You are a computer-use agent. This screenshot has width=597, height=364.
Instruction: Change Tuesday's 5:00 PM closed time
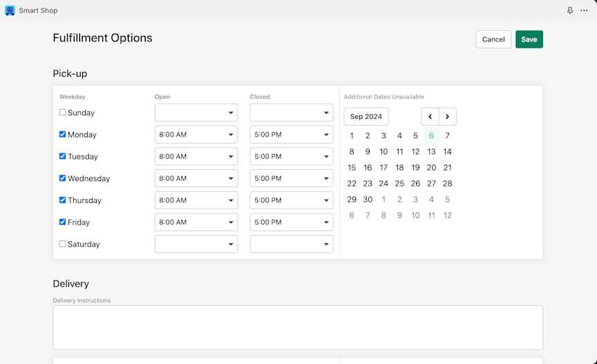pyautogui.click(x=292, y=157)
